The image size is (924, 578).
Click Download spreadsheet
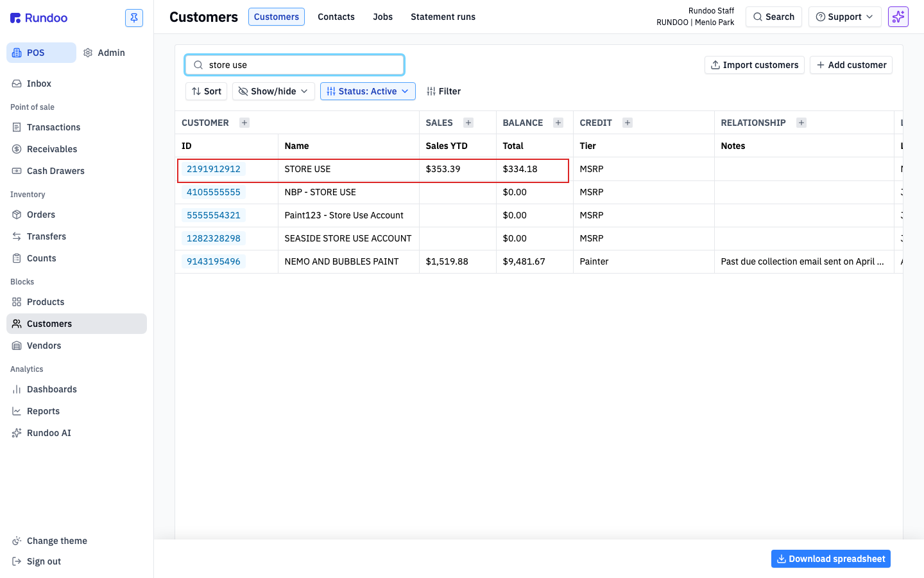pyautogui.click(x=831, y=559)
